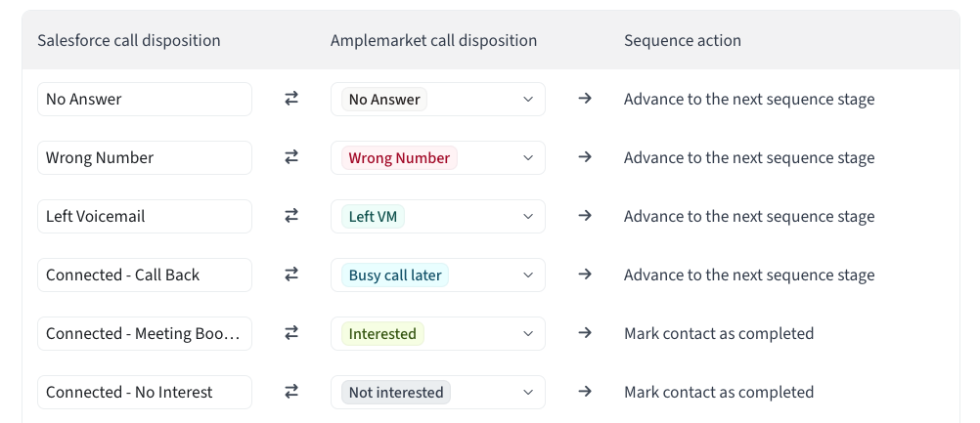The width and height of the screenshot is (980, 423).
Task: Click sync arrows beside Connected - Meeting Booked
Action: [x=291, y=333]
